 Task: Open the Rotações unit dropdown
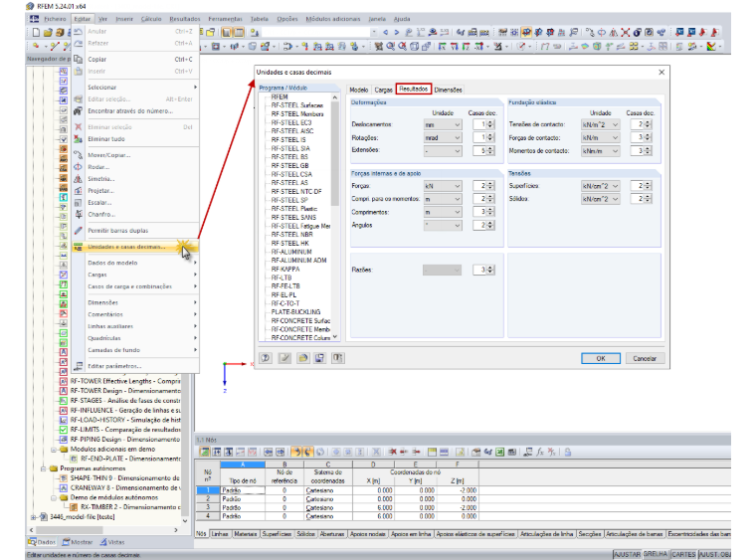coord(443,138)
